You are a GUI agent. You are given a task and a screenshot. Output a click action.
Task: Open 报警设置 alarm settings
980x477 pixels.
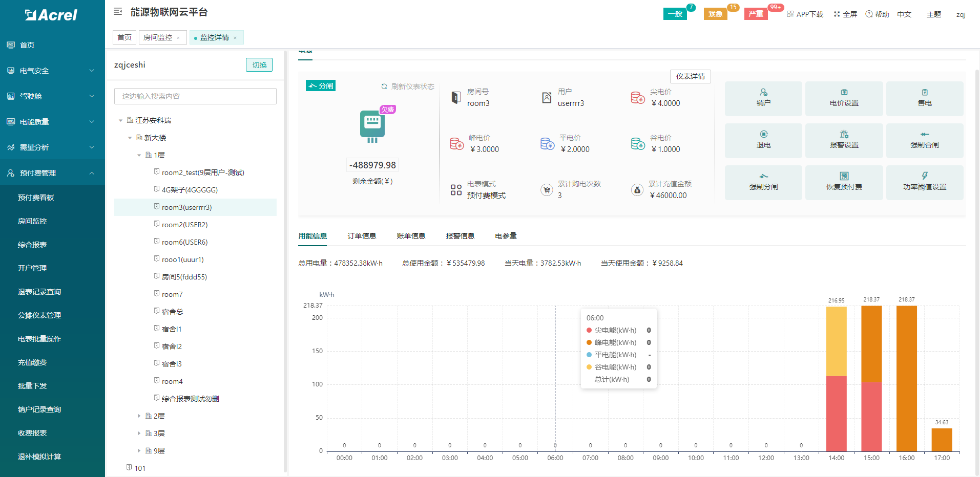click(844, 140)
